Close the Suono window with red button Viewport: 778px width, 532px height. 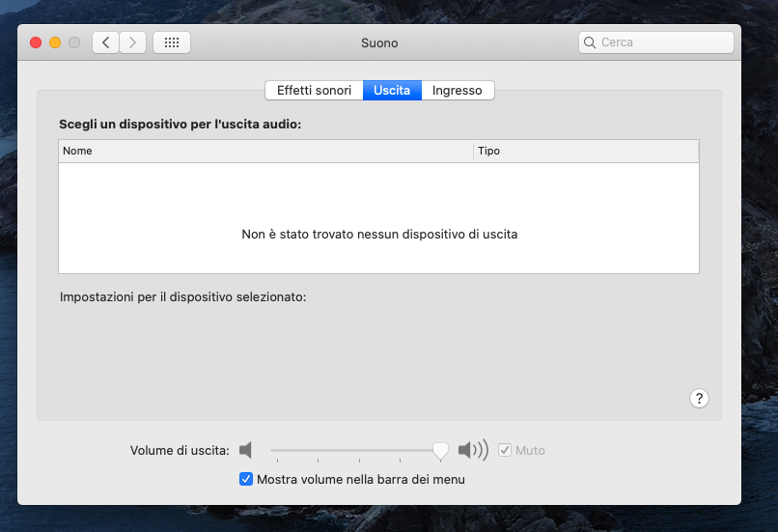pyautogui.click(x=36, y=42)
